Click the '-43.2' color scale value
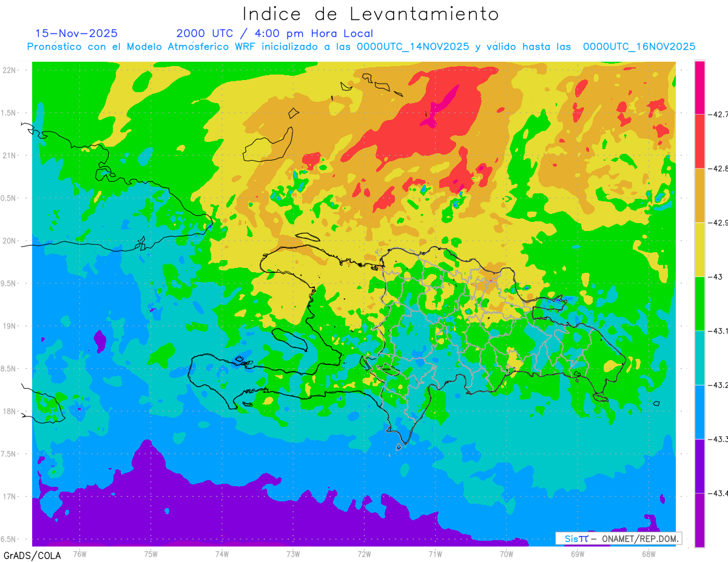Viewport: 728px width, 562px height. pyautogui.click(x=718, y=385)
